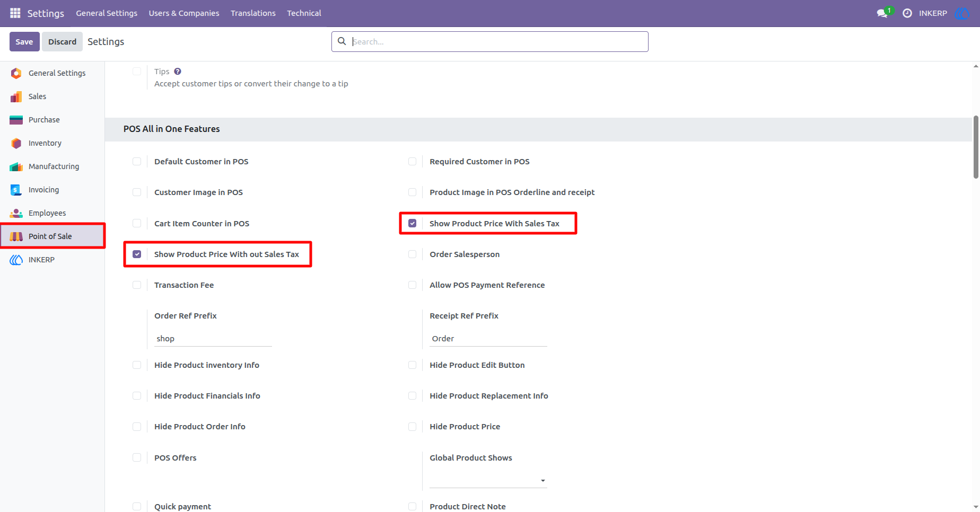Click the Purchase sidebar icon
This screenshot has width=980, height=512.
click(16, 120)
